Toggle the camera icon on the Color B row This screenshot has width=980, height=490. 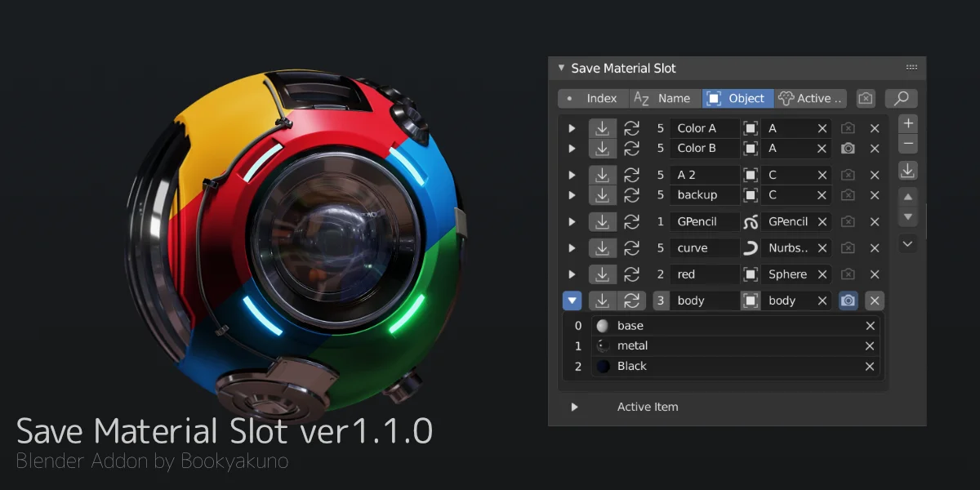pos(848,148)
